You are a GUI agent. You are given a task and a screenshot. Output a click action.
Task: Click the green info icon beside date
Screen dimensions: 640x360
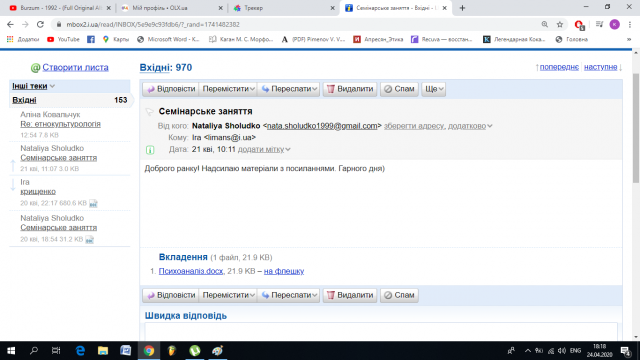pos(150,150)
